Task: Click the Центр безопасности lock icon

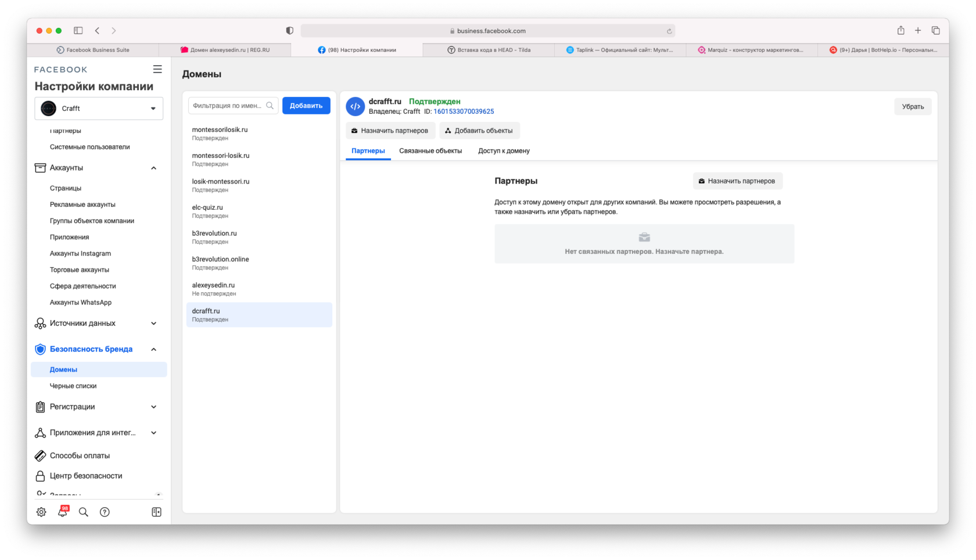Action: [x=40, y=476]
